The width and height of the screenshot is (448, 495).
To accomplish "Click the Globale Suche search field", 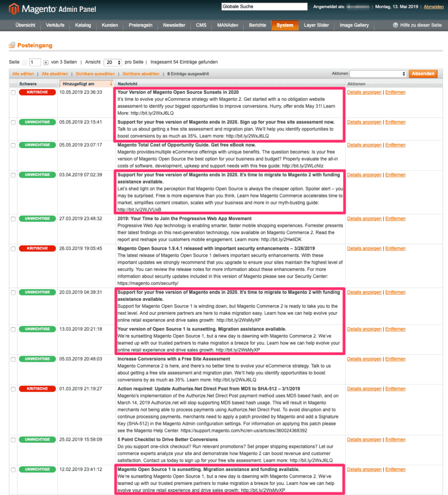I will 264,7.
